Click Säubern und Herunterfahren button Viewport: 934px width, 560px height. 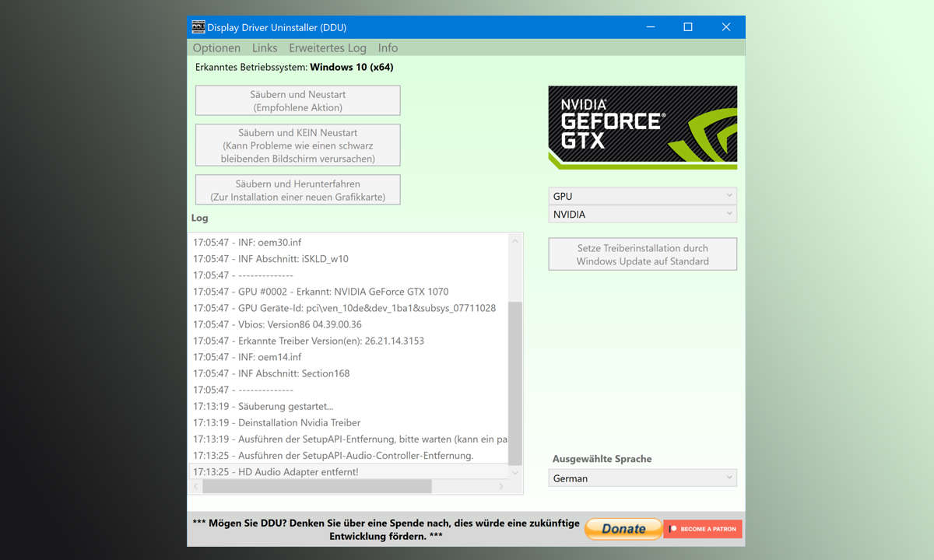[298, 190]
